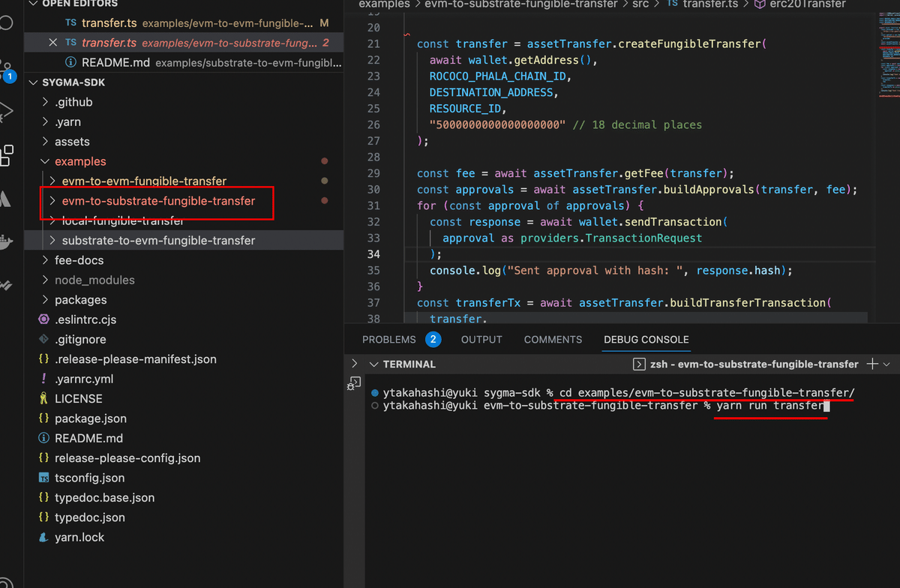Collapse the TERMINAL section chevron
Screen dimensions: 900x588
coord(373,364)
